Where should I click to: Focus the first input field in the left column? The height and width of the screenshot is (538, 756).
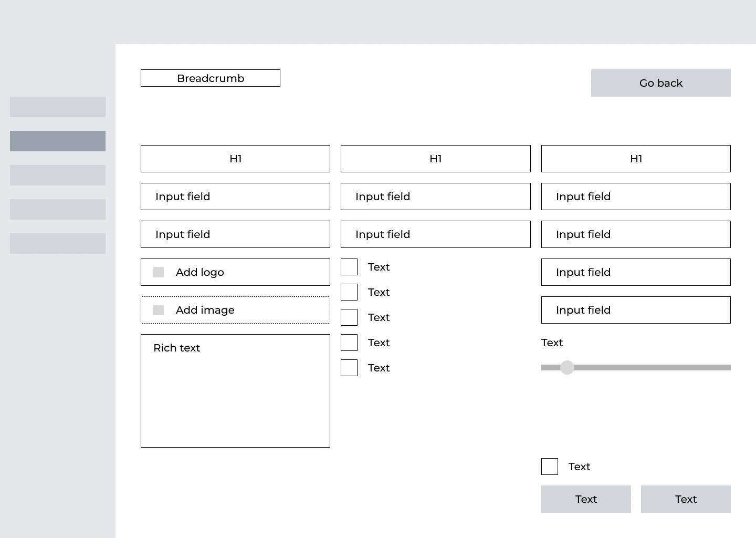tap(235, 196)
